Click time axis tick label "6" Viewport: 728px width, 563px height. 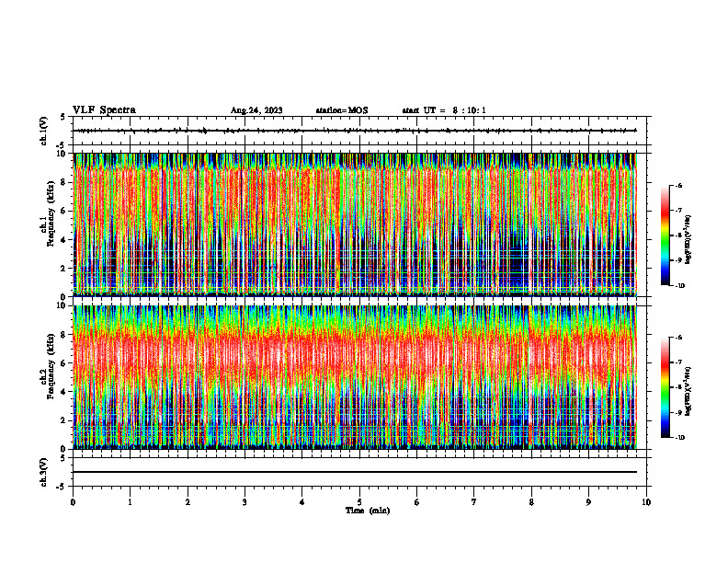click(x=417, y=502)
